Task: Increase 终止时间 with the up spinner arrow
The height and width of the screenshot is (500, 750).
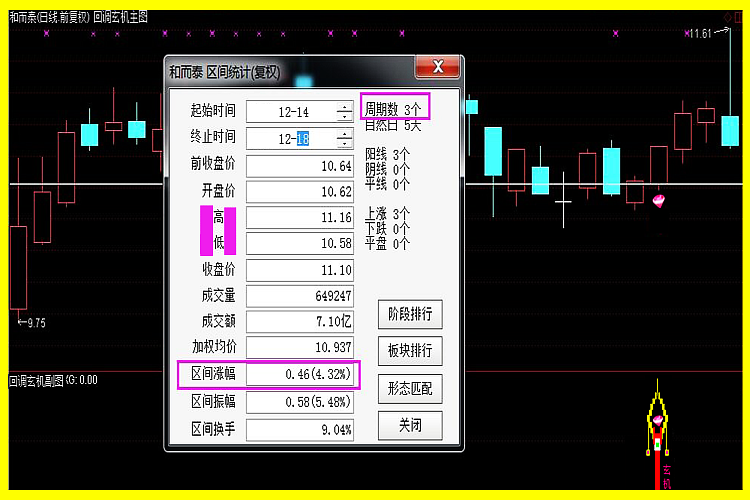Action: point(344,134)
